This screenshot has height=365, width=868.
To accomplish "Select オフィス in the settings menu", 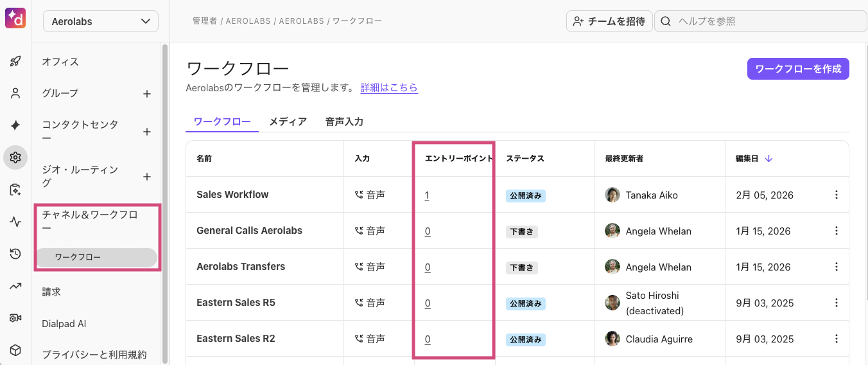I will (x=60, y=62).
